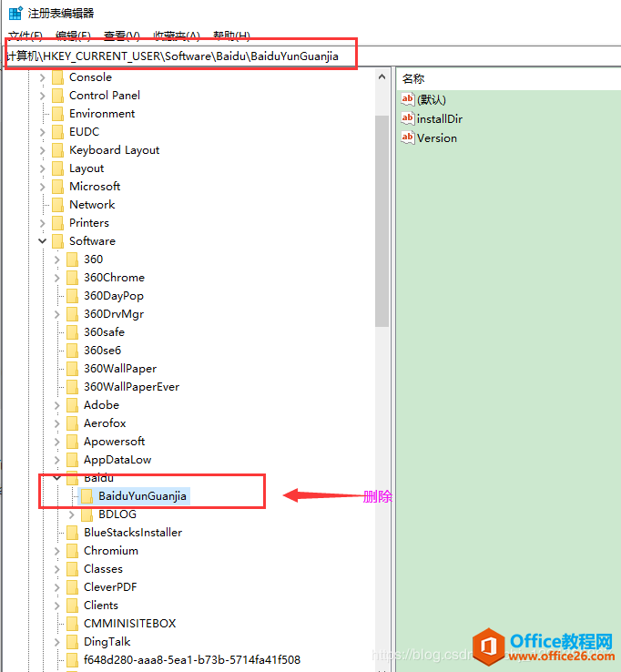Expand the Aerofox key
Viewport: 621px width, 672px height.
(x=57, y=423)
